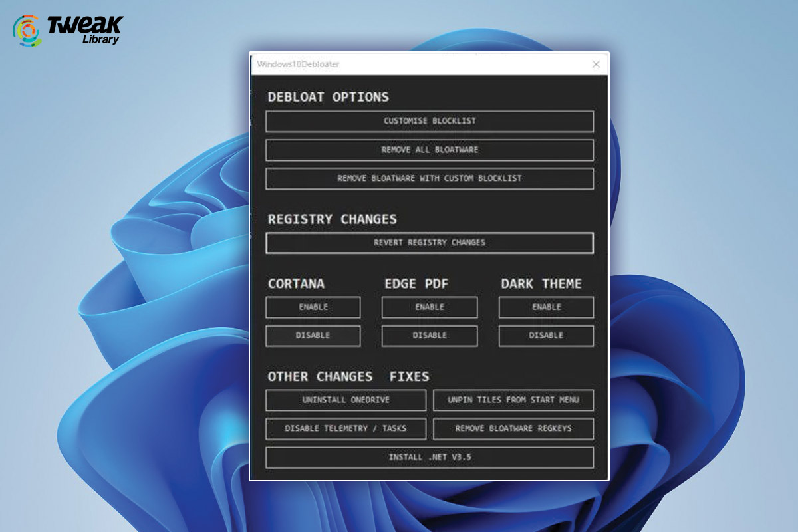
Task: Disable the Dark Theme
Action: click(545, 336)
